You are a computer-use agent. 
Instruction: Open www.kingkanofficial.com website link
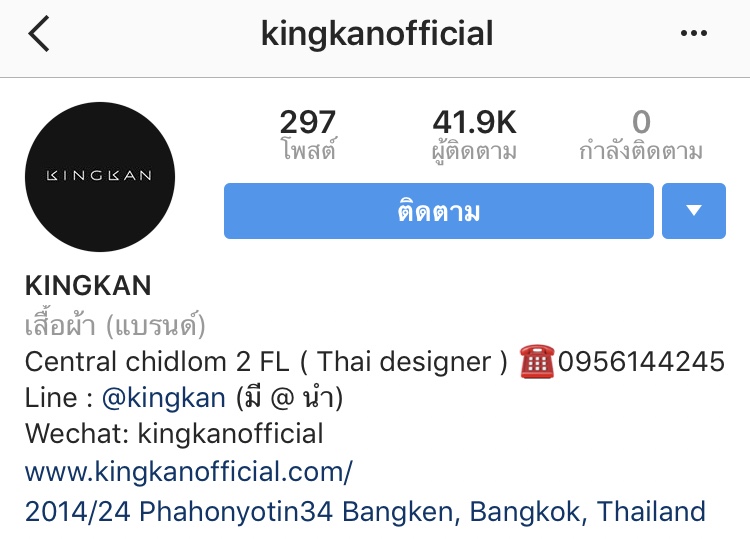[189, 472]
